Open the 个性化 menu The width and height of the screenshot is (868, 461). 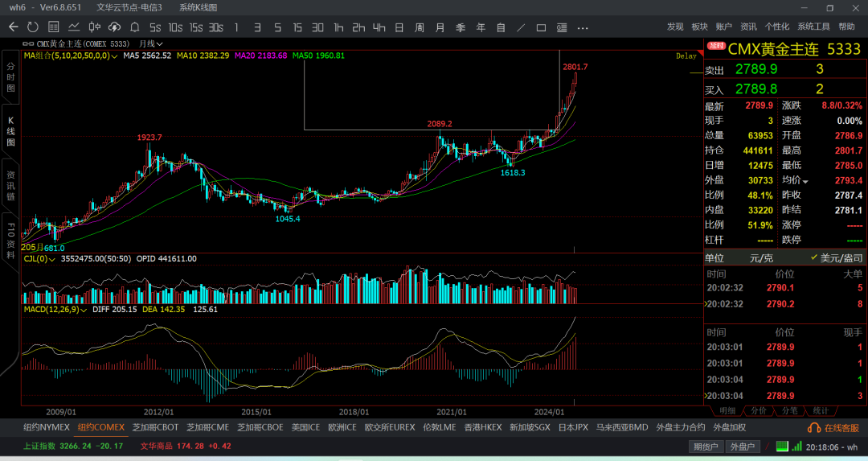[776, 27]
